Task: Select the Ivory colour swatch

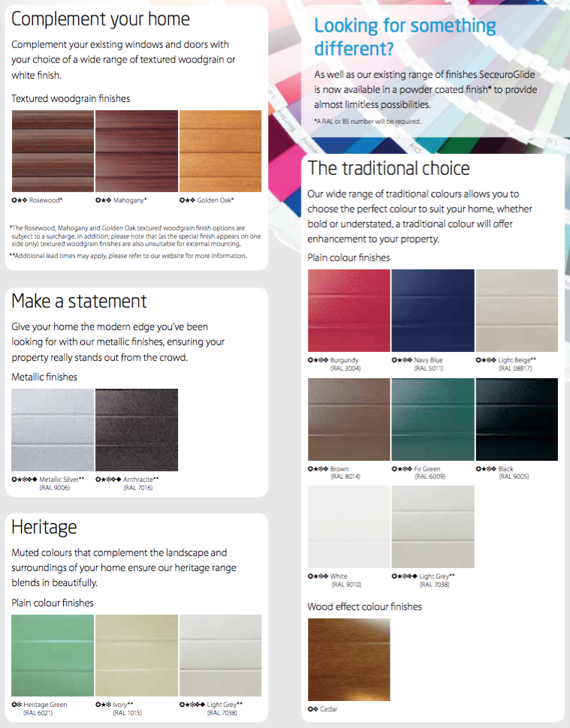Action: (x=137, y=655)
